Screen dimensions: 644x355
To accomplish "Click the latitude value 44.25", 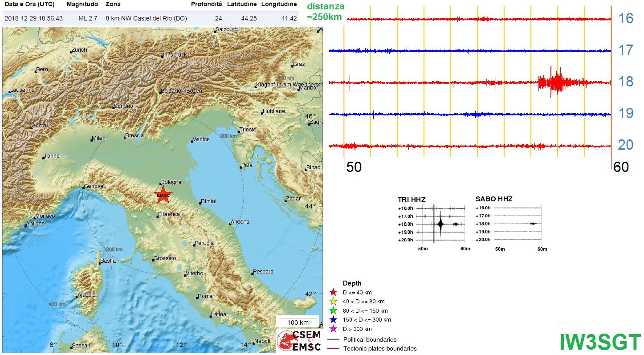I will pos(249,18).
